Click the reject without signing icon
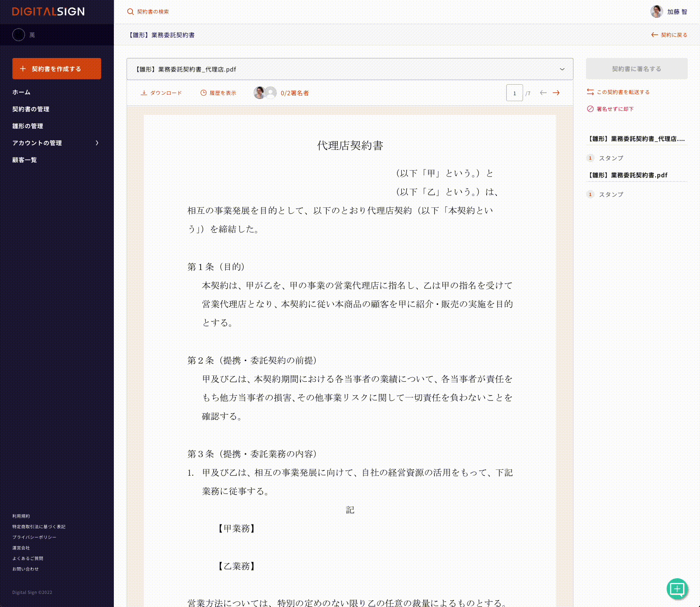The width and height of the screenshot is (700, 607). point(590,109)
